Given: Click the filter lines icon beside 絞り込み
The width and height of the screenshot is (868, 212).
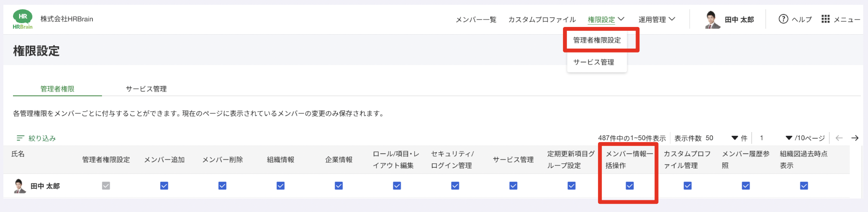Looking at the screenshot, I should tap(20, 138).
